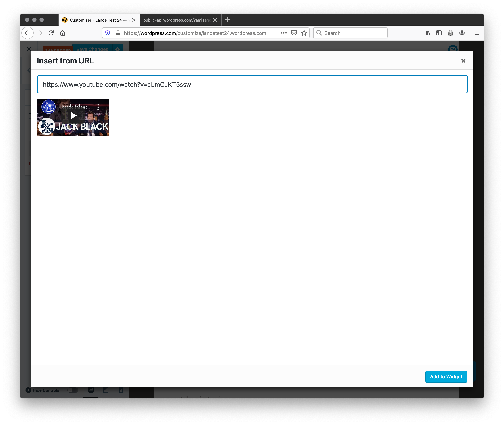Click the browser Search box
This screenshot has width=504, height=425.
(350, 33)
